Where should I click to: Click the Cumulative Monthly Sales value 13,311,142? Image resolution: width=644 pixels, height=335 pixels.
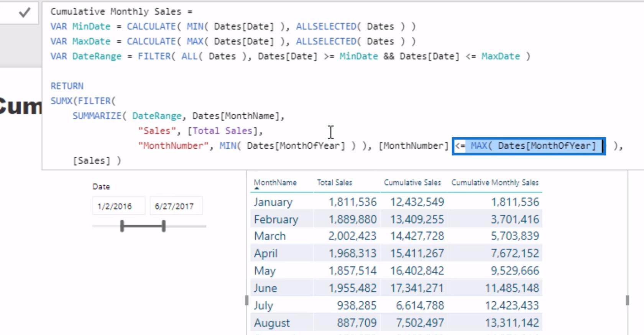pos(512,323)
